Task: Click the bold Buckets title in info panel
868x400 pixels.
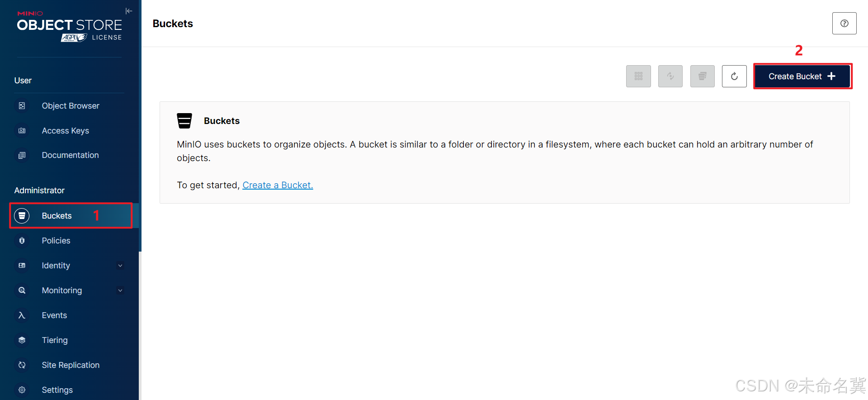Action: pyautogui.click(x=222, y=121)
